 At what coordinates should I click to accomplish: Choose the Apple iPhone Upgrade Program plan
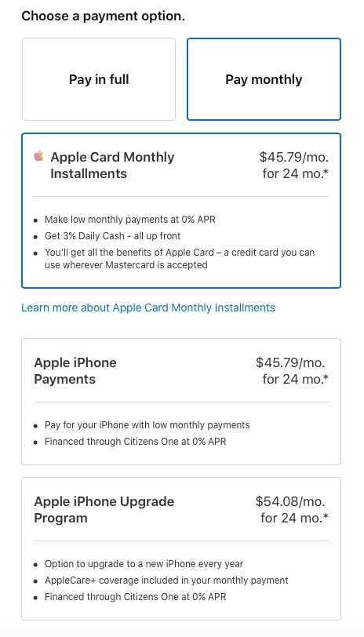point(181,548)
